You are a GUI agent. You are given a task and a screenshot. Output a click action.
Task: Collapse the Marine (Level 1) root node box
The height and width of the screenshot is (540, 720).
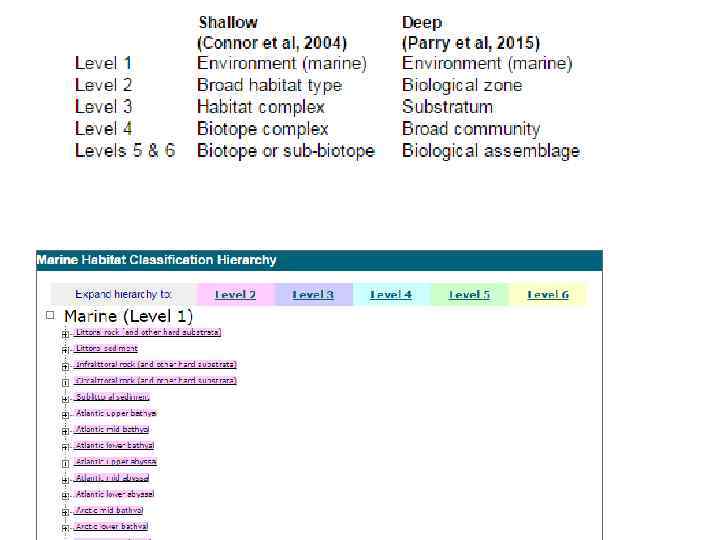click(x=50, y=315)
